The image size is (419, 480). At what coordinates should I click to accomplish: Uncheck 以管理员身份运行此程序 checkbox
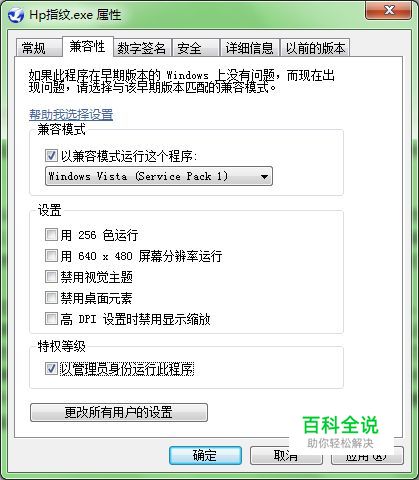(x=51, y=369)
